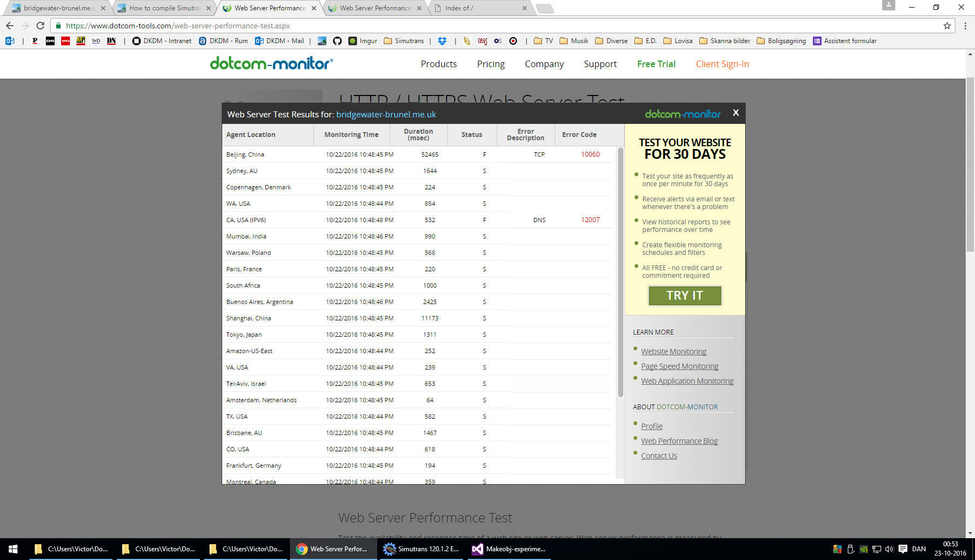
Task: Expand the Skanna bilder bookmark folder
Action: [x=725, y=41]
